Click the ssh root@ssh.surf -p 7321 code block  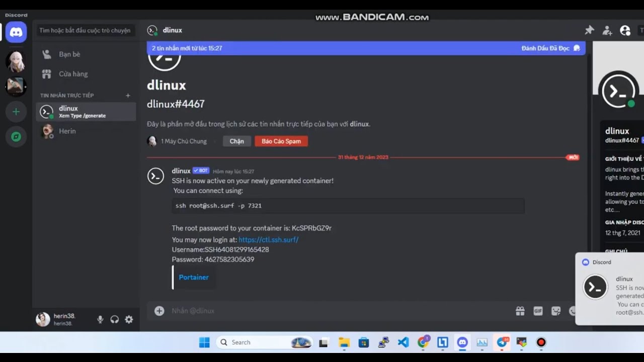tap(348, 206)
